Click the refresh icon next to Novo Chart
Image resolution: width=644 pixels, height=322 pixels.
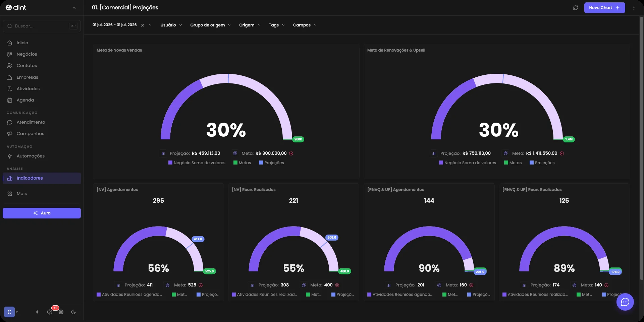point(576,8)
